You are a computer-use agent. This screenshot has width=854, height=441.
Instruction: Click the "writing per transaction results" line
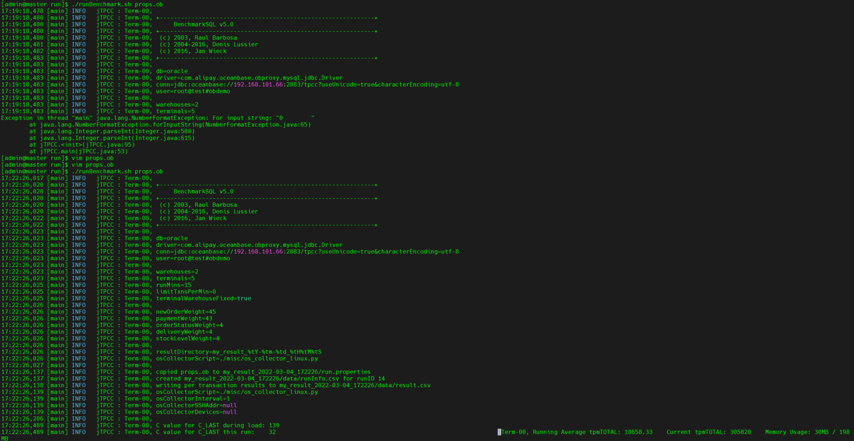[x=216, y=385]
